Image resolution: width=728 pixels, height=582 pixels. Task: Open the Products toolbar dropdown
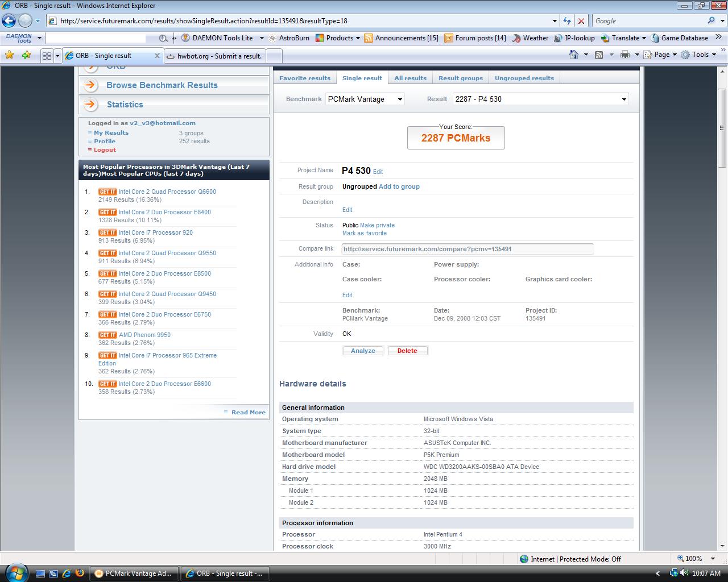[338, 38]
